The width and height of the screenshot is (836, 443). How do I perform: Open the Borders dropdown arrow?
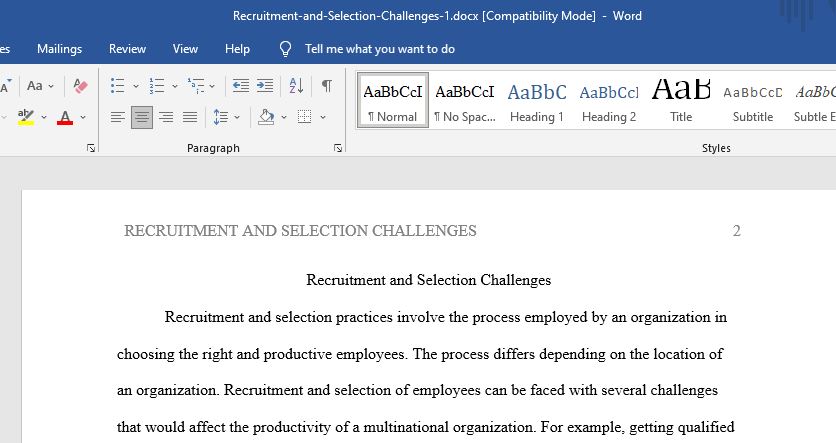[323, 117]
